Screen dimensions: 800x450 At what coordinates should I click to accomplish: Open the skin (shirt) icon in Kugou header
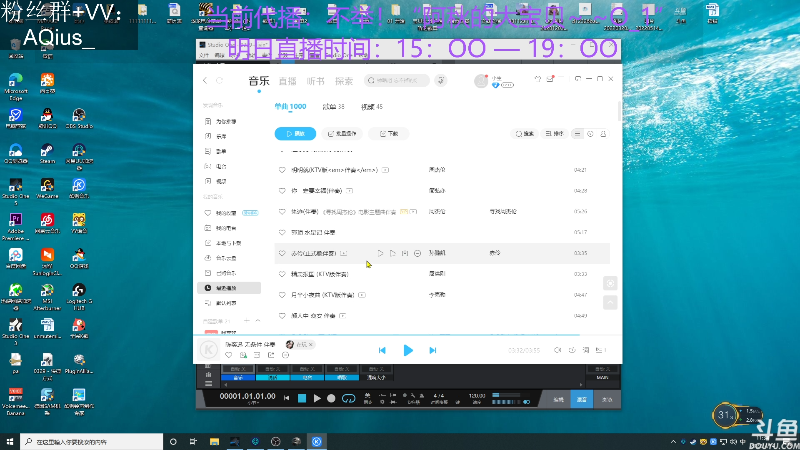538,79
